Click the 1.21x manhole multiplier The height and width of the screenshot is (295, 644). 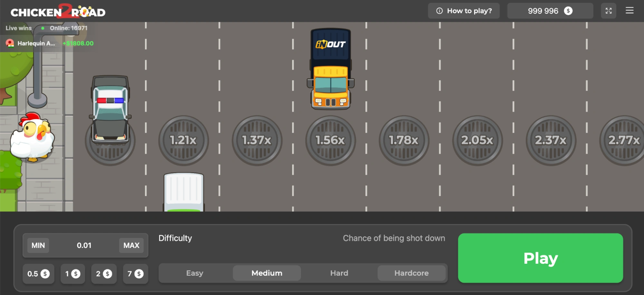183,141
